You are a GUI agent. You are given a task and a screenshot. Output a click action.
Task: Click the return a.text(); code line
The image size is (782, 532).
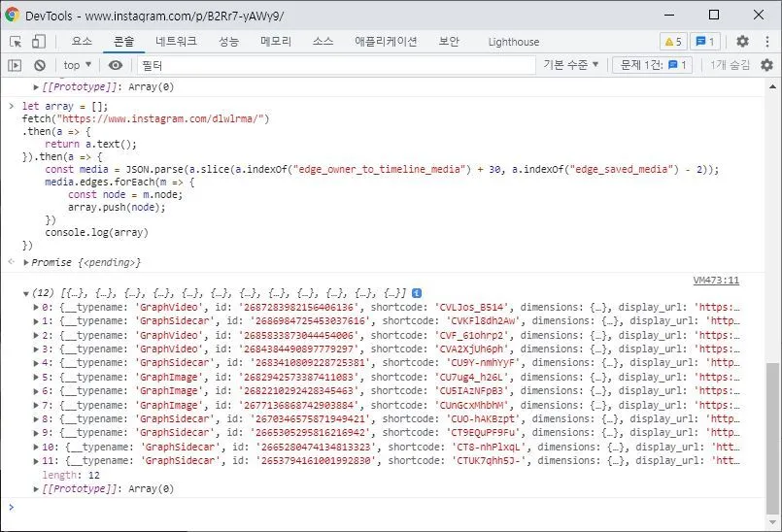click(x=90, y=144)
